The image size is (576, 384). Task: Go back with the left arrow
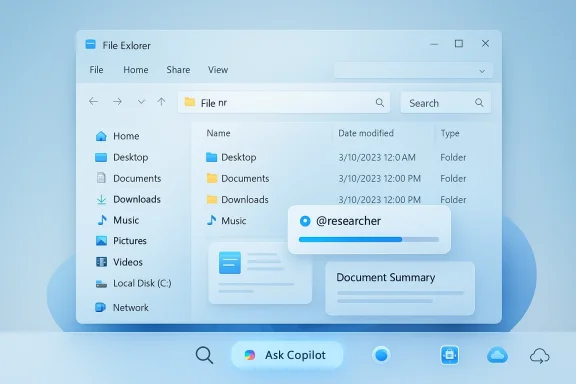pyautogui.click(x=94, y=101)
